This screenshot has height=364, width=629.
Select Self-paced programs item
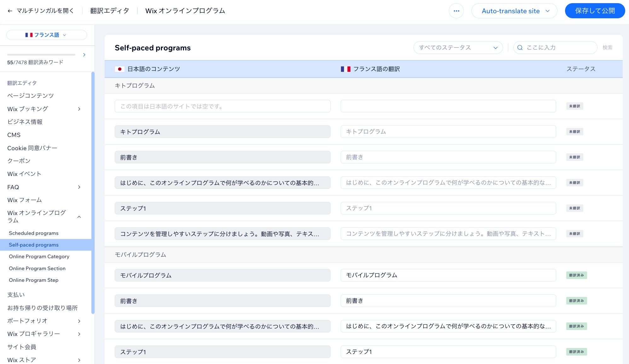pos(46,245)
